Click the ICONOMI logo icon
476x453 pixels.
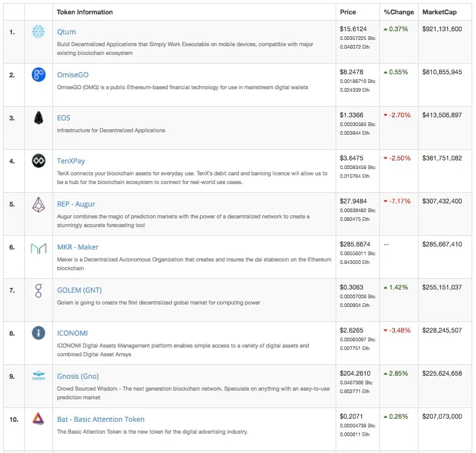pyautogui.click(x=39, y=333)
